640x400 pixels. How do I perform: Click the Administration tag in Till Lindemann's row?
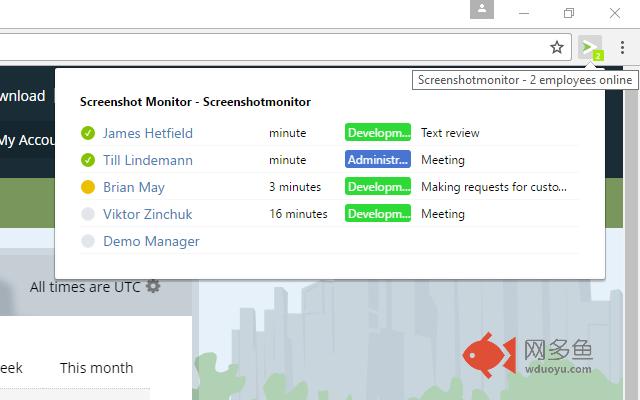pyautogui.click(x=378, y=160)
